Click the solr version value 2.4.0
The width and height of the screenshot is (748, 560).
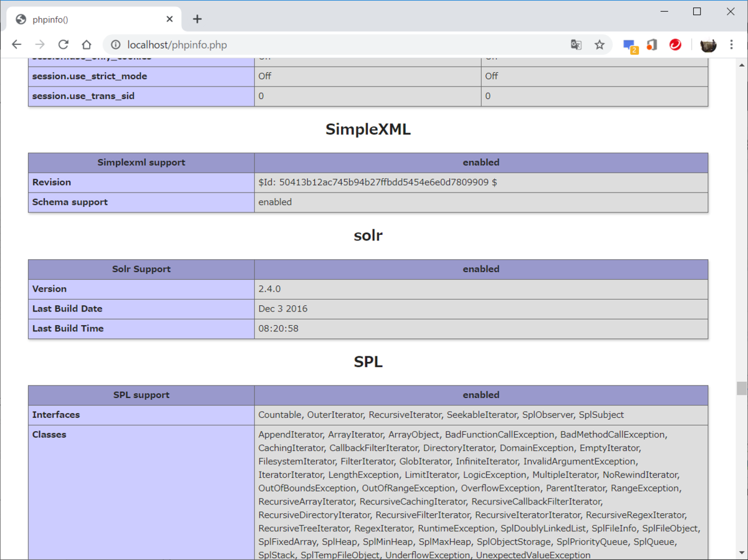tap(270, 289)
